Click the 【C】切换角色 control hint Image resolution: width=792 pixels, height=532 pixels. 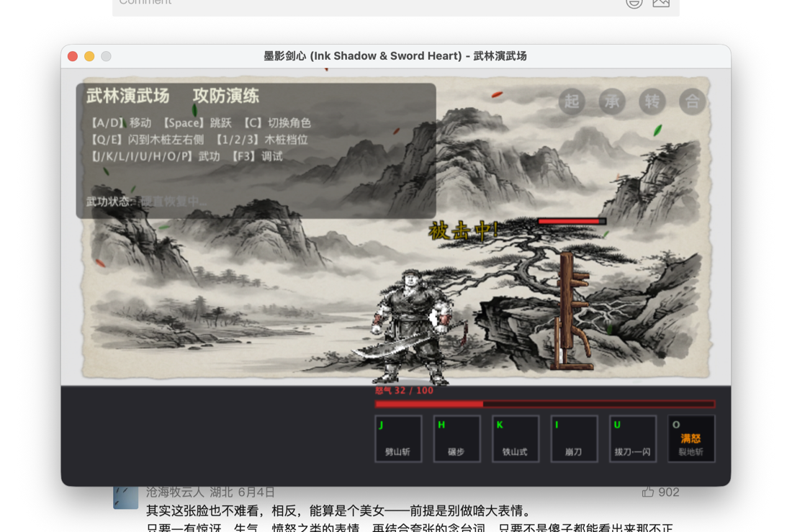276,123
